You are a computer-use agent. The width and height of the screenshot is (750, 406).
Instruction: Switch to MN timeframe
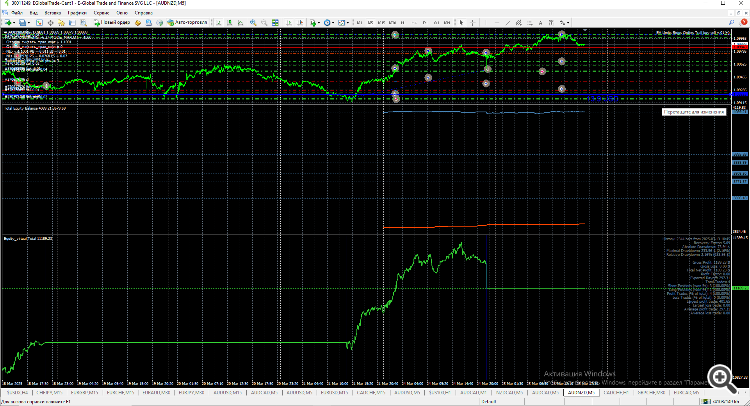pyautogui.click(x=447, y=22)
